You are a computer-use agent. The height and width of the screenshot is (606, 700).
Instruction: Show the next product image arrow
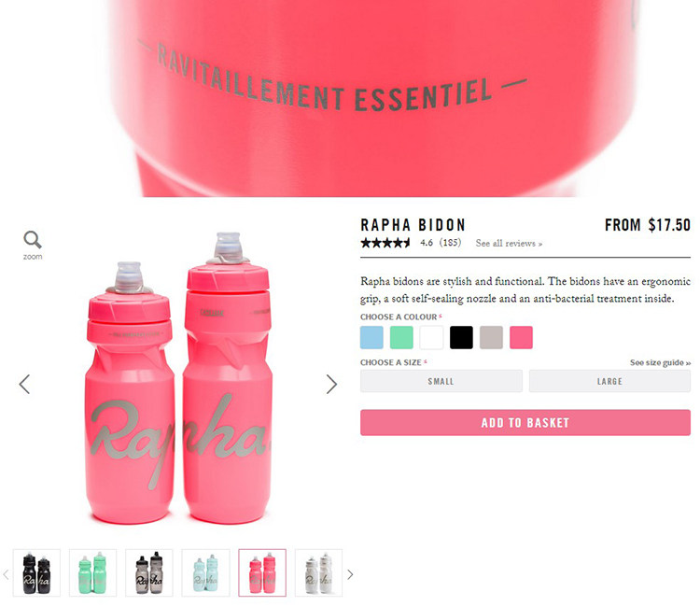point(331,384)
